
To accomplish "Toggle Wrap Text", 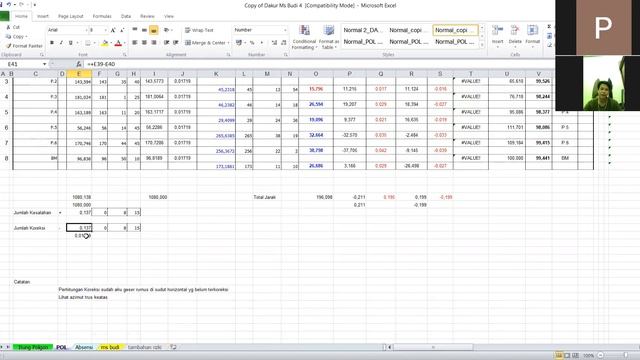I will pyautogui.click(x=199, y=30).
